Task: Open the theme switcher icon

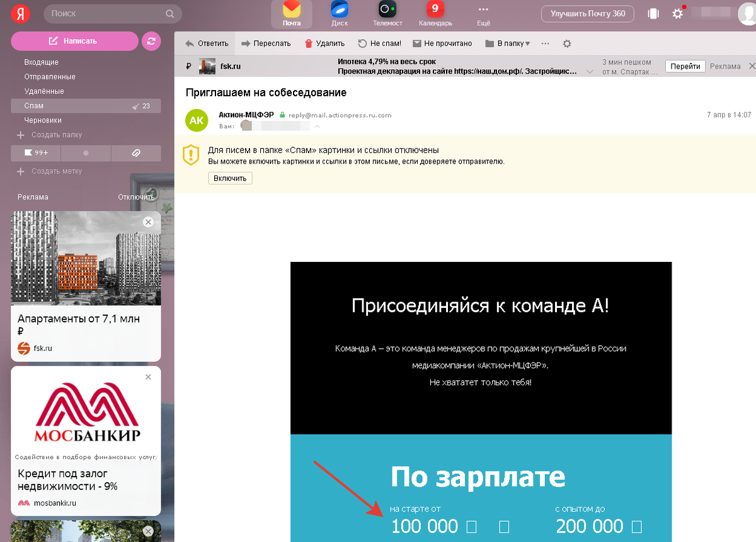Action: click(x=653, y=13)
